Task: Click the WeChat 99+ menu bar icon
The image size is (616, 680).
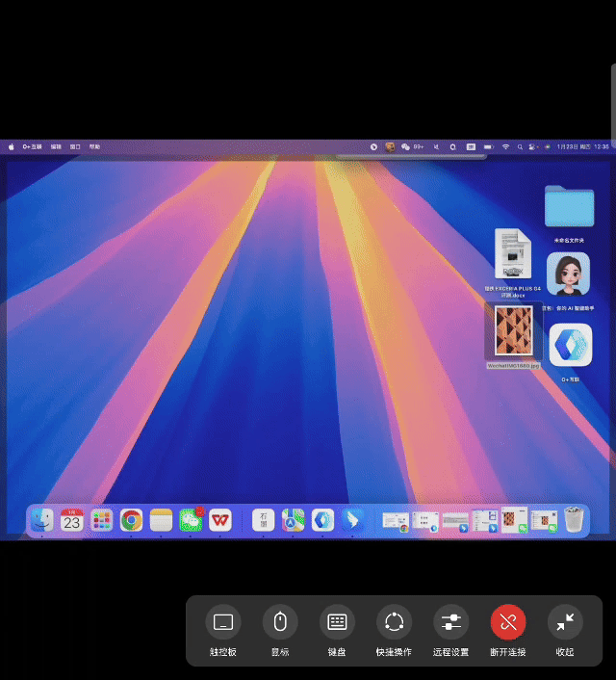Action: tap(412, 147)
